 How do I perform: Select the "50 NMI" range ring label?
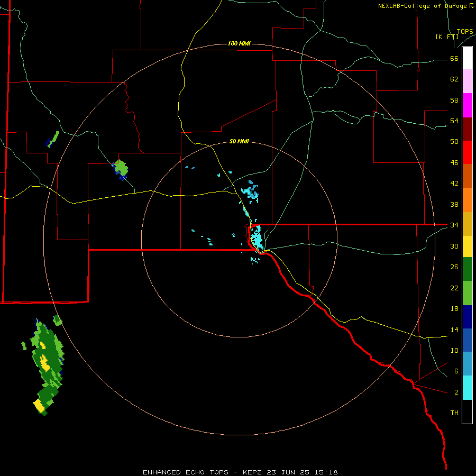point(239,141)
